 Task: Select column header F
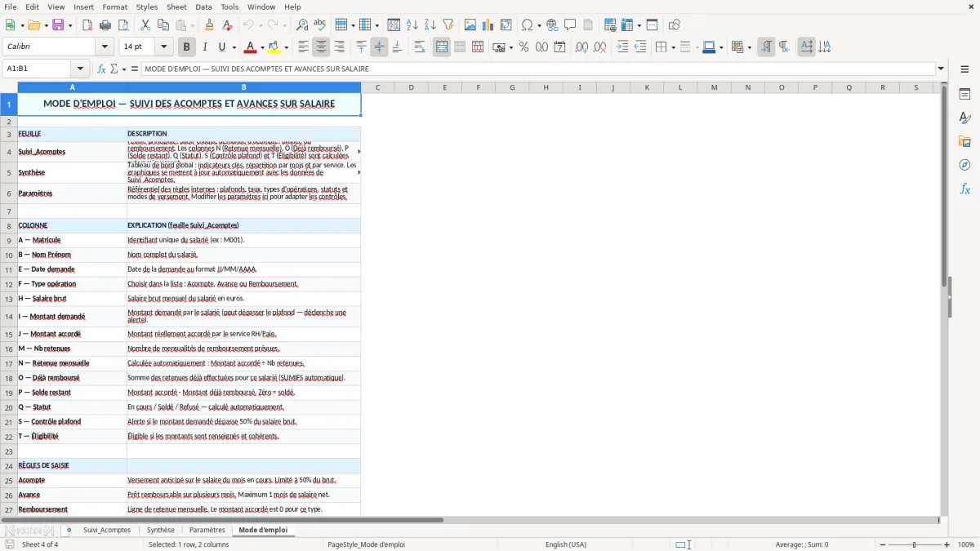[x=479, y=87]
